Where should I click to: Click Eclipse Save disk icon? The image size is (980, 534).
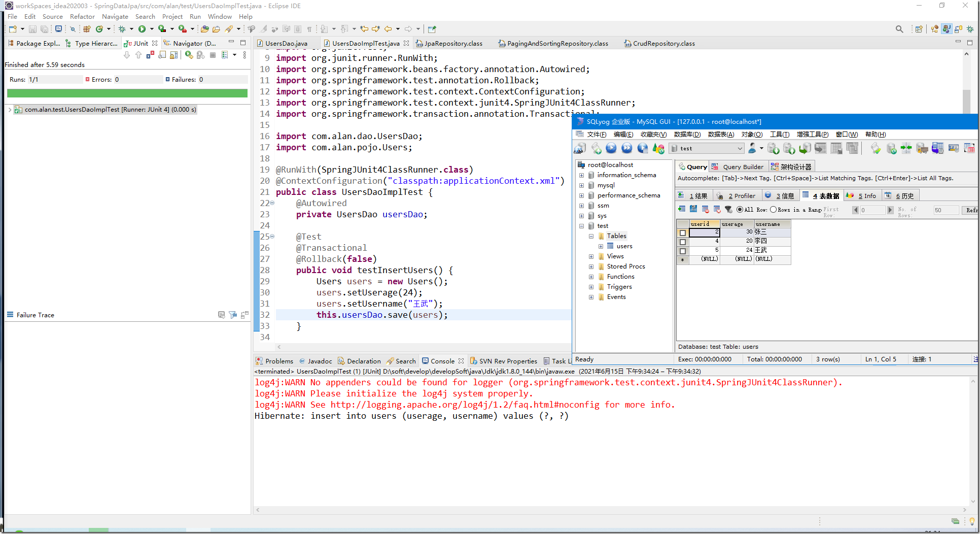click(32, 29)
